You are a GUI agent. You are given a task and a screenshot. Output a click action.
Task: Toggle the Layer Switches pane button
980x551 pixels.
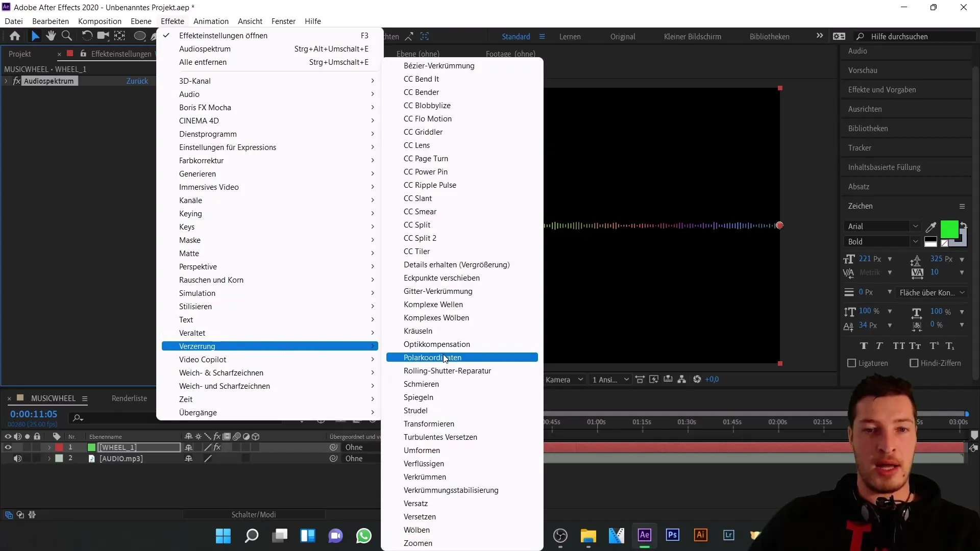click(9, 515)
